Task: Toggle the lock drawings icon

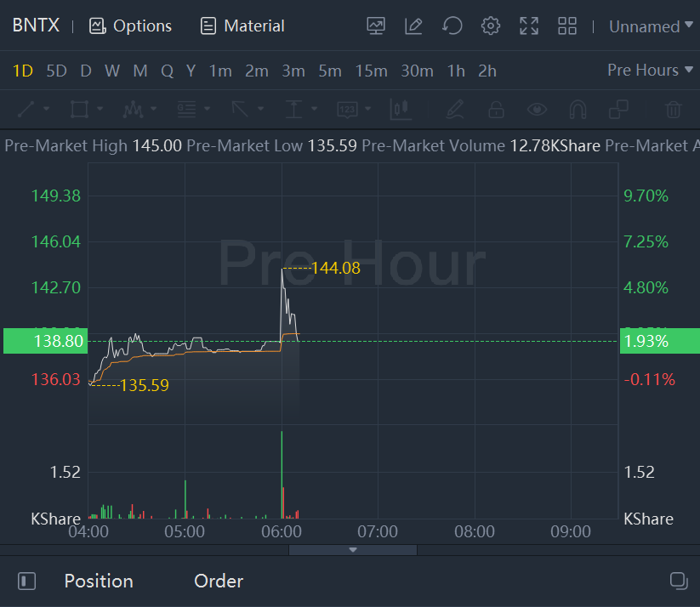Action: pos(496,110)
